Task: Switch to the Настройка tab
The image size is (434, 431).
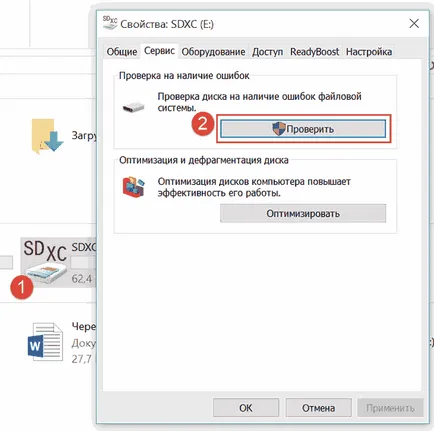Action: tap(369, 52)
